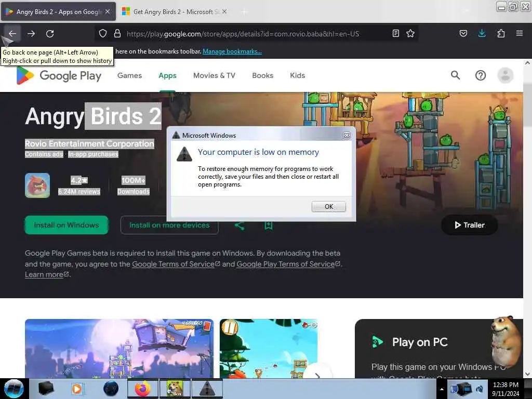The width and height of the screenshot is (532, 399).
Task: Open the account avatar menu
Action: [506, 75]
